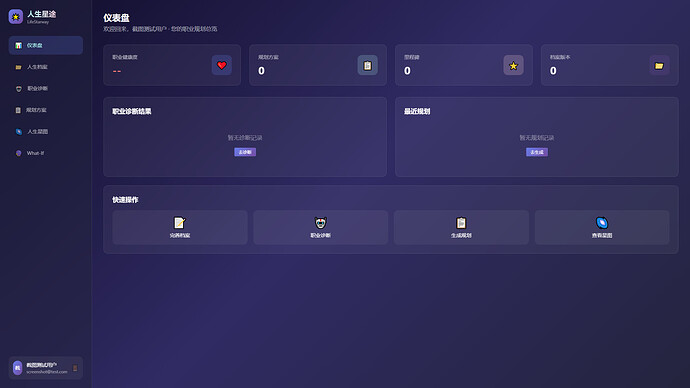Viewport: 690px width, 388px height.
Task: Click the 暂无诊断记录 empty state text
Action: (x=245, y=138)
